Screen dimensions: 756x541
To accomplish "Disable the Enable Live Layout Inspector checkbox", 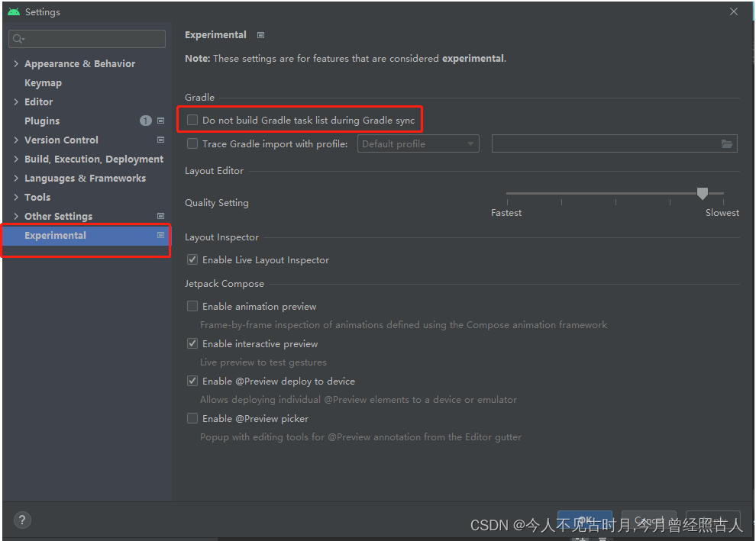I will click(x=192, y=259).
